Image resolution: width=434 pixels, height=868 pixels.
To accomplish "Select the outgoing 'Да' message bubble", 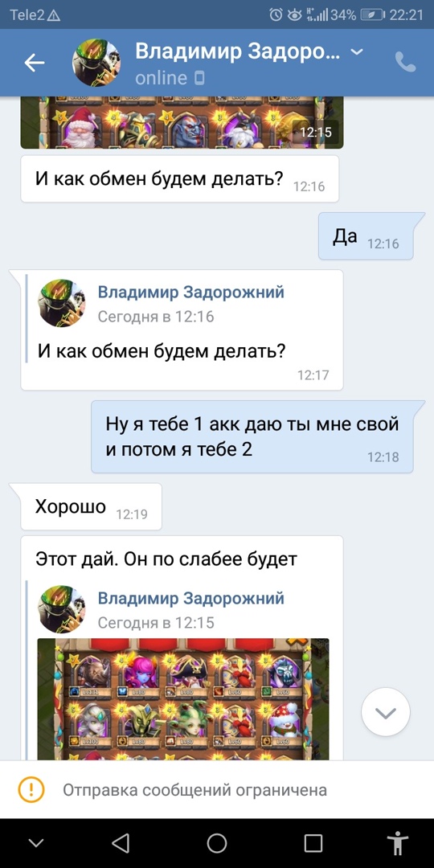I will [366, 235].
